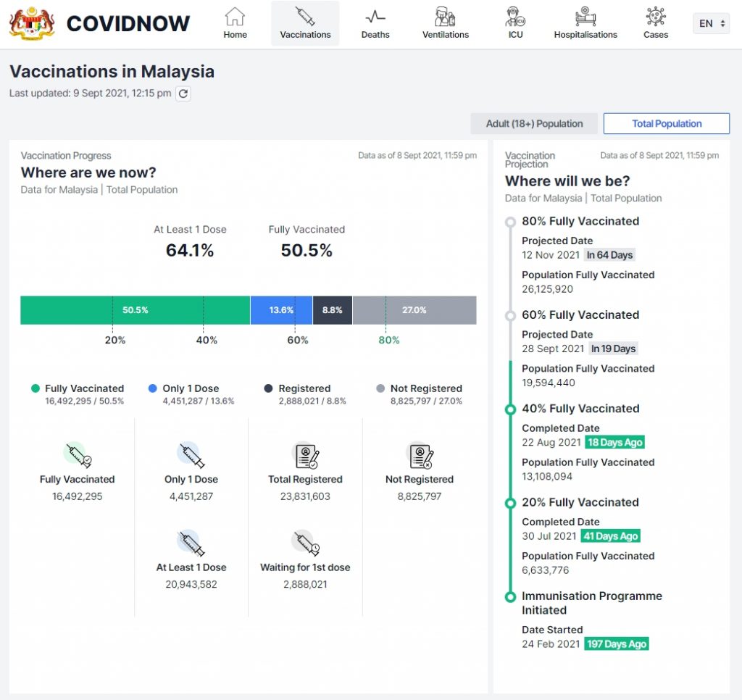The image size is (742, 700).
Task: Navigate to the ICU page
Action: coord(515,23)
